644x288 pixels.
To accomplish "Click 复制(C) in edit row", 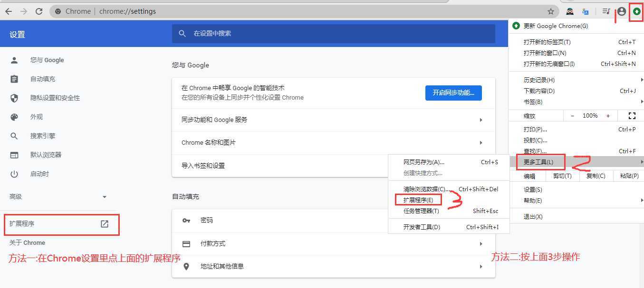I will [596, 176].
